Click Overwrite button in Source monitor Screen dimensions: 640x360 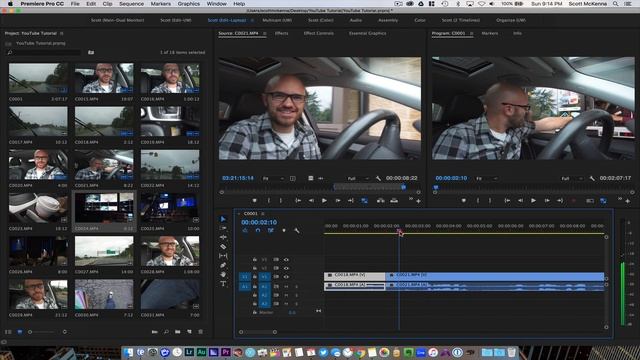point(394,200)
